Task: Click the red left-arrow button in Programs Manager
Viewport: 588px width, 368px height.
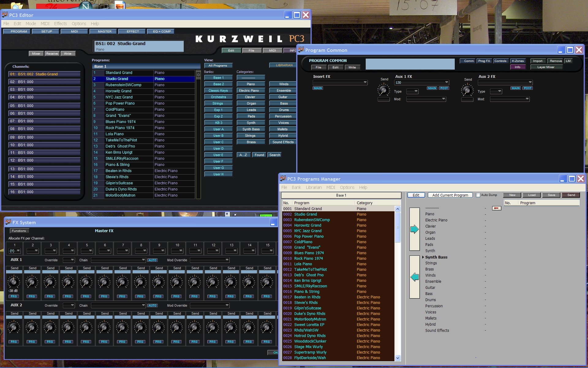Action: click(496, 208)
